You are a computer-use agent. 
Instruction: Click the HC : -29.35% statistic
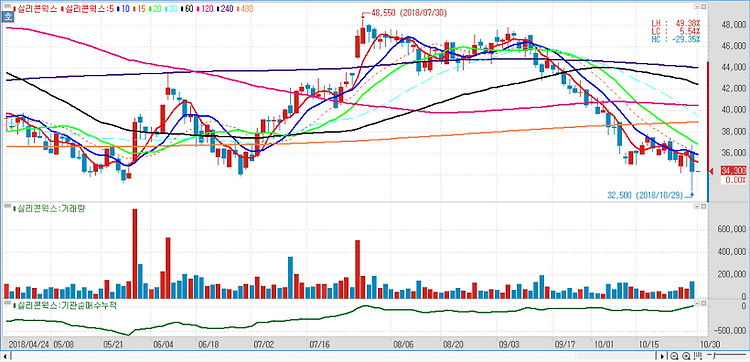click(x=675, y=39)
